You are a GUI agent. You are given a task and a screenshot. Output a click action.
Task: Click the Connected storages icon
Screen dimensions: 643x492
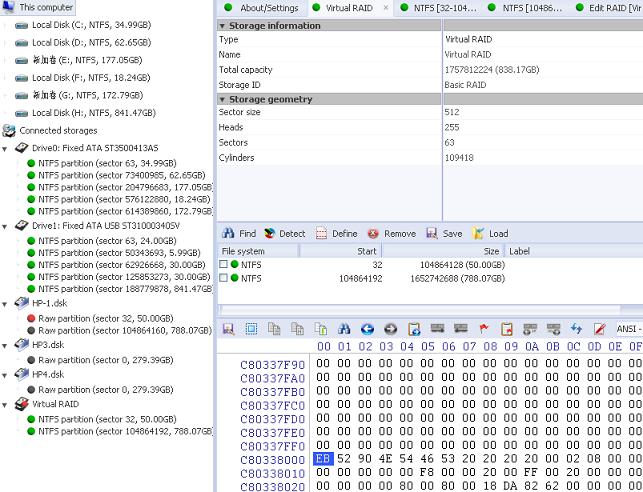coord(9,131)
